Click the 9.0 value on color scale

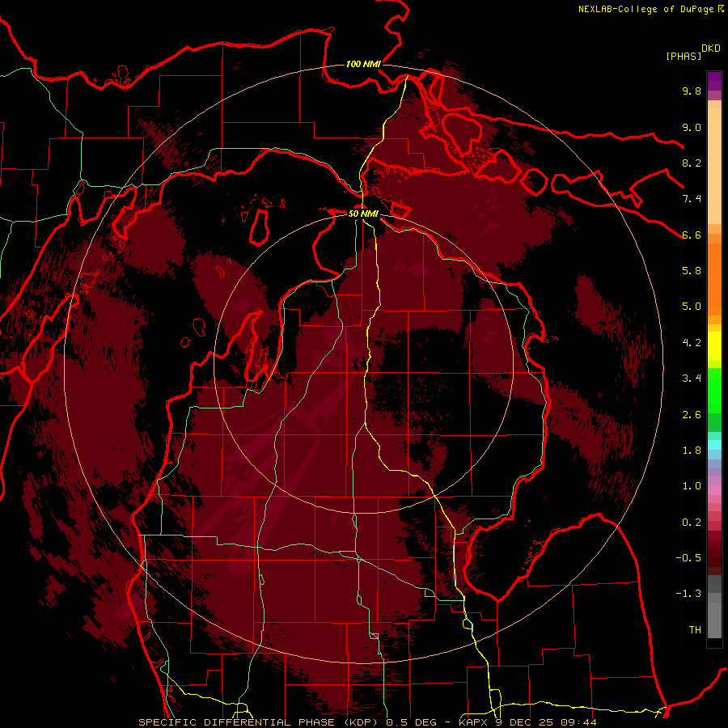[x=692, y=128]
